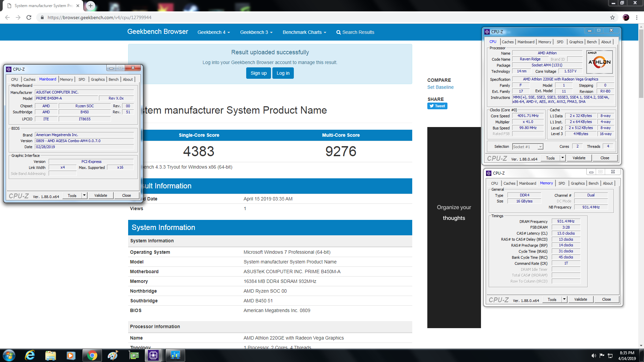Screen dimensions: 644x362
Task: Select CPU tab in Mainboard window
Action: [14, 79]
